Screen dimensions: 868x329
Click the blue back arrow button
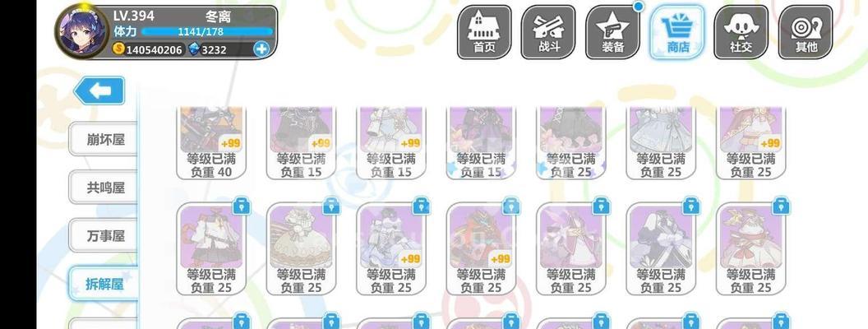click(x=99, y=90)
